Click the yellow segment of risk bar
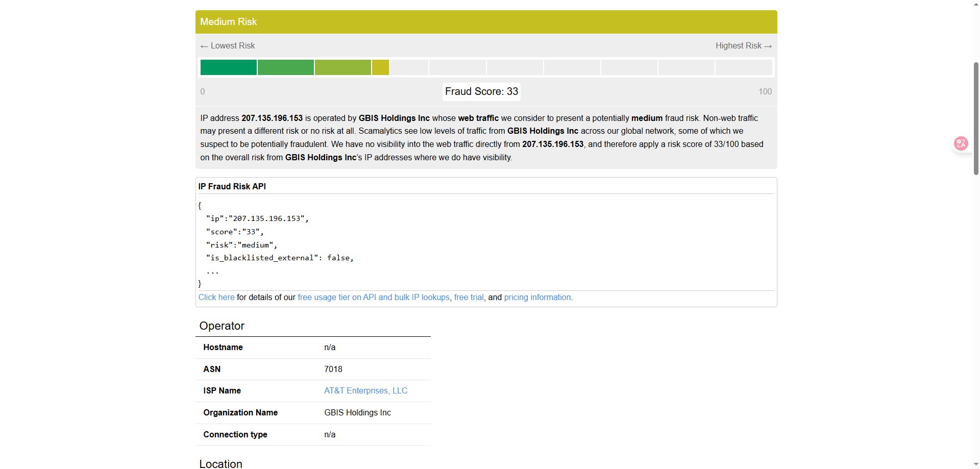 click(380, 67)
